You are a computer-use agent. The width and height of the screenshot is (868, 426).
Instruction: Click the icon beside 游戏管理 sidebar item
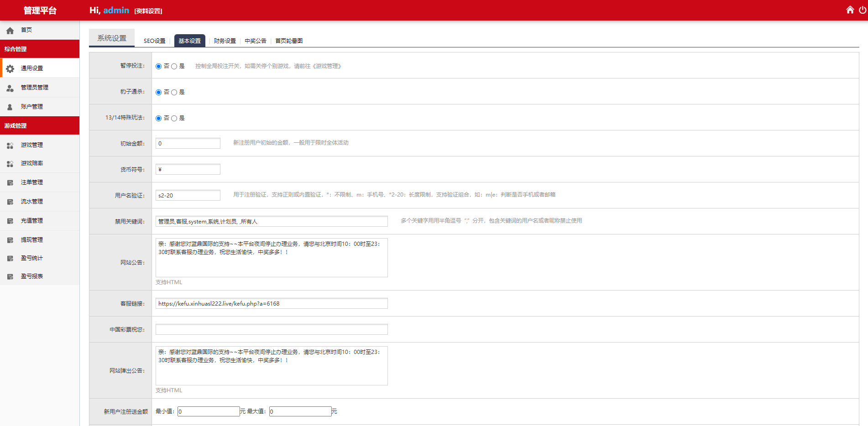[10, 145]
